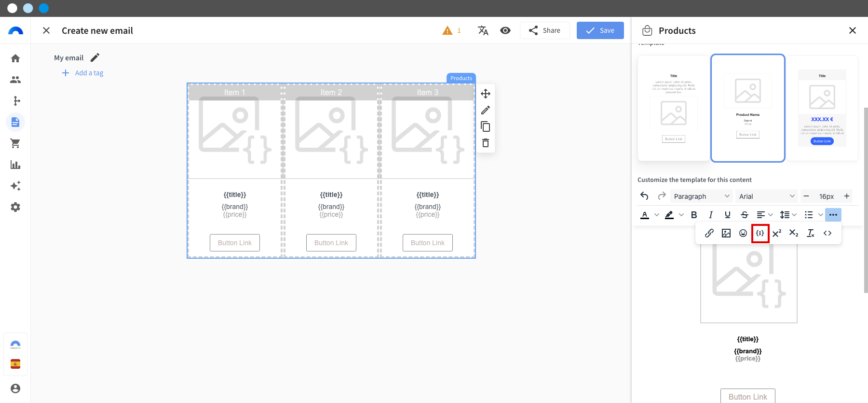This screenshot has height=403, width=868.
Task: Add a tag to the email
Action: click(x=82, y=73)
